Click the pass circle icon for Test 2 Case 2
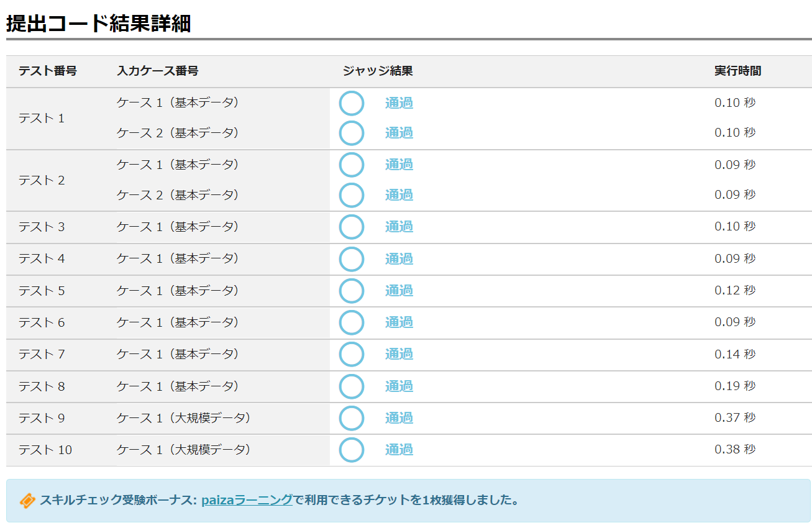The height and width of the screenshot is (528, 812). pyautogui.click(x=351, y=195)
